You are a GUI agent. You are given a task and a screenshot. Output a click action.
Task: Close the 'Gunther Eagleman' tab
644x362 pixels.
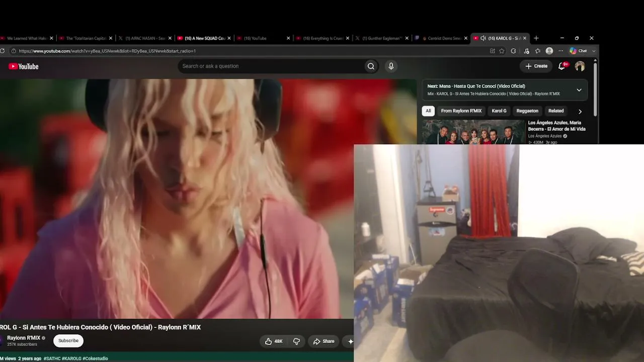point(408,38)
